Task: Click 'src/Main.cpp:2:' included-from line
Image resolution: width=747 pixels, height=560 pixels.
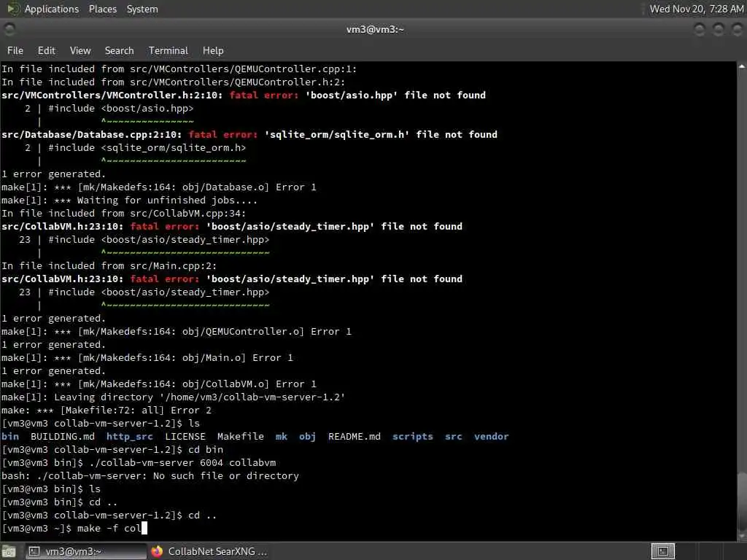Action: click(109, 265)
